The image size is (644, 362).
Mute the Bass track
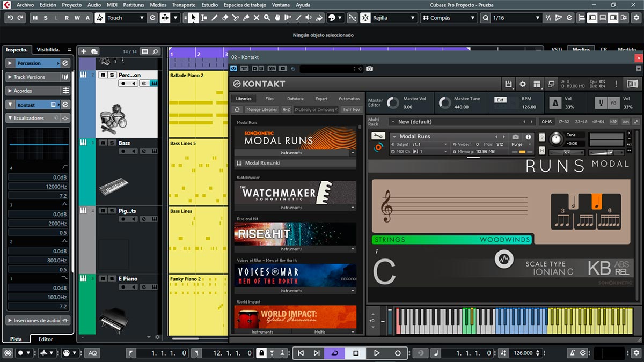coord(103,143)
